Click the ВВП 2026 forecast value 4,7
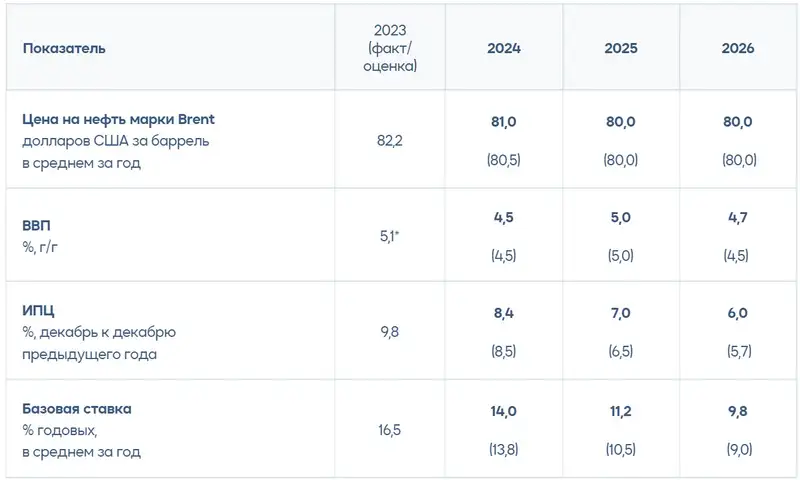The width and height of the screenshot is (800, 480). pyautogui.click(x=738, y=217)
